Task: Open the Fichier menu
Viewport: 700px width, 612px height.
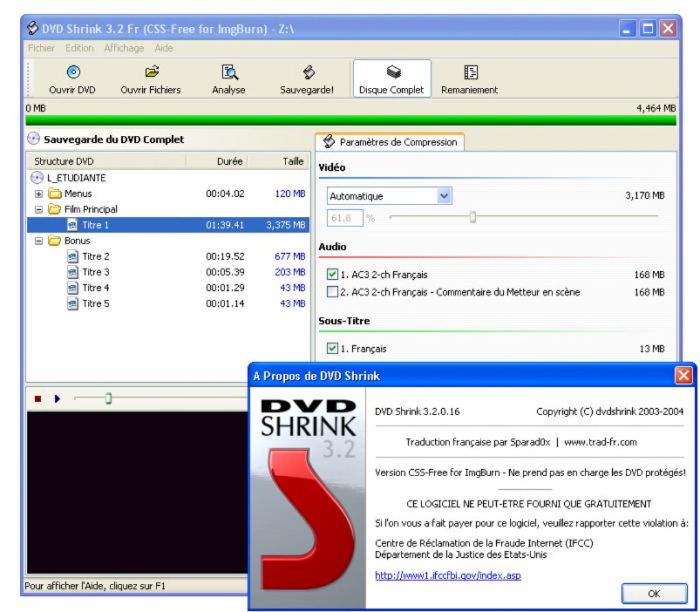Action: [41, 48]
